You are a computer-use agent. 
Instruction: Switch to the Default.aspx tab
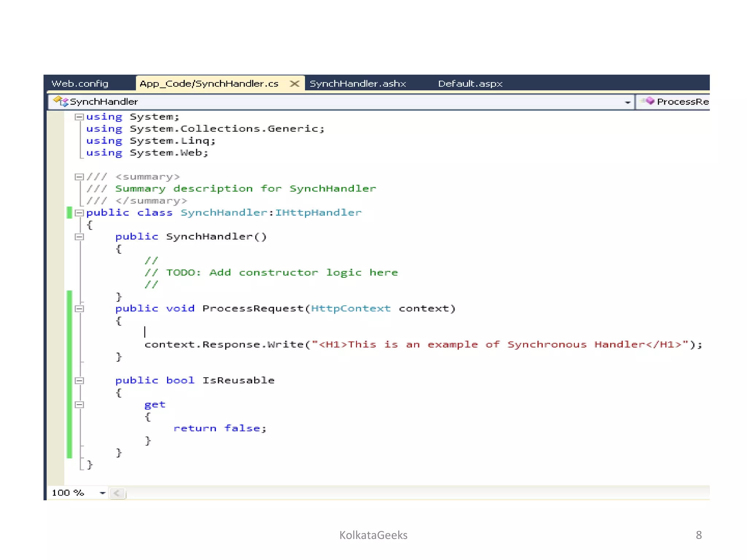click(470, 84)
